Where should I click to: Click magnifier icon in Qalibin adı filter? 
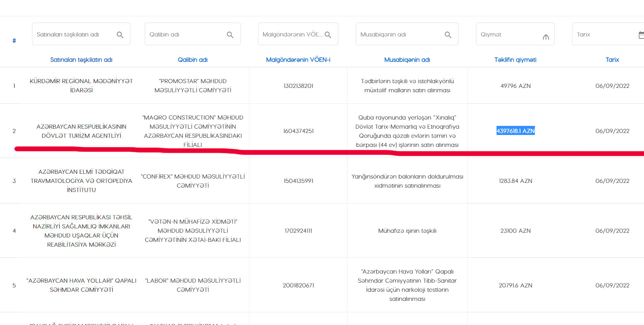[230, 35]
